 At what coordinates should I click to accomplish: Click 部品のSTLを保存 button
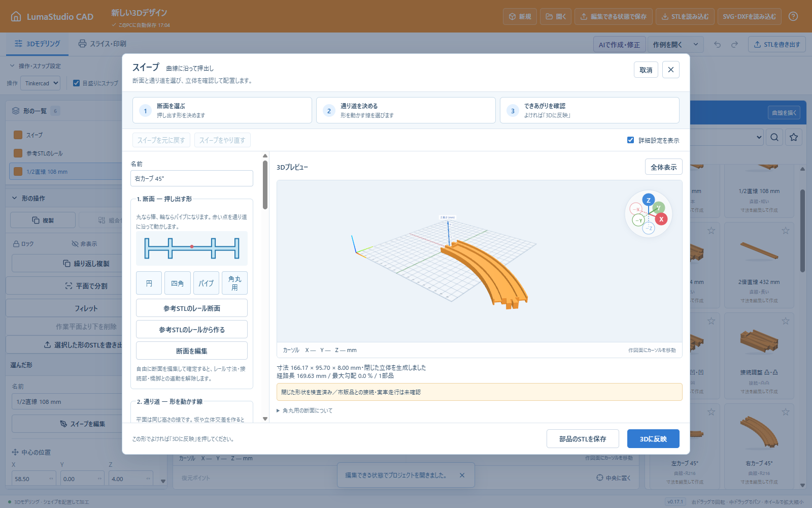click(583, 439)
